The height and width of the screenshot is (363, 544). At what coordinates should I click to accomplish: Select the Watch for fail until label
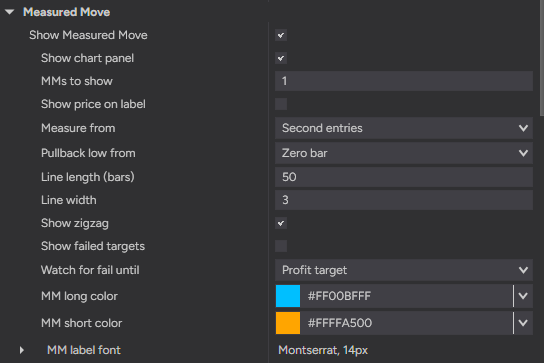[x=90, y=270]
